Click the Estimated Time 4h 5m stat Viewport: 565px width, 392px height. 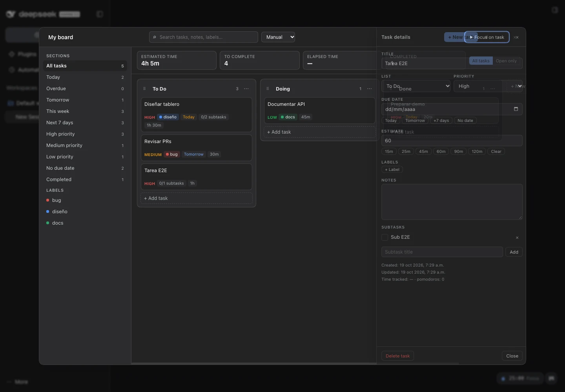tap(177, 60)
